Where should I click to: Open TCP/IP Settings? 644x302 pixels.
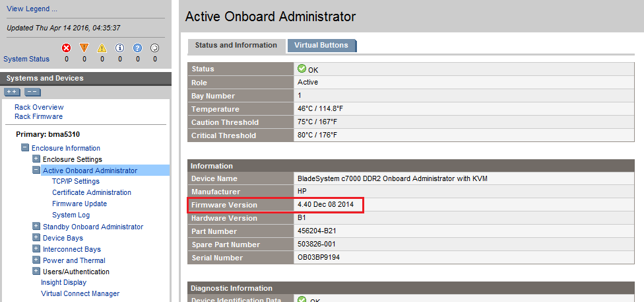[x=76, y=181]
